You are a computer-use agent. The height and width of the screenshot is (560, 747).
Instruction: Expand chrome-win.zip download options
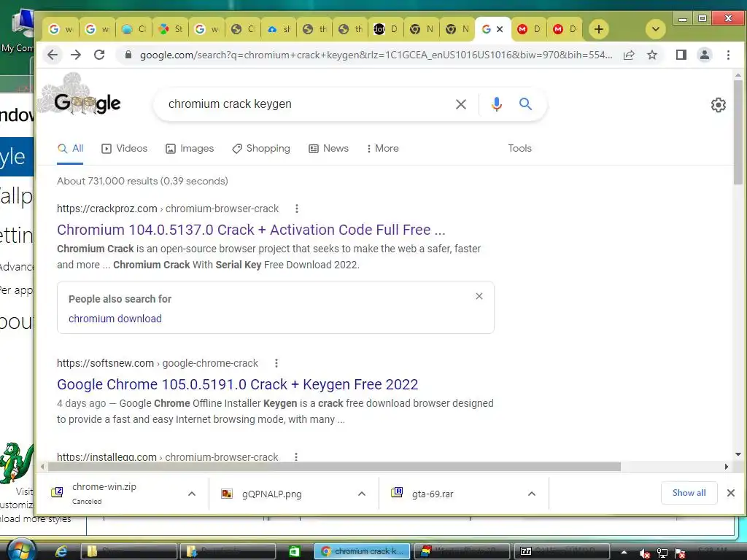(x=192, y=494)
